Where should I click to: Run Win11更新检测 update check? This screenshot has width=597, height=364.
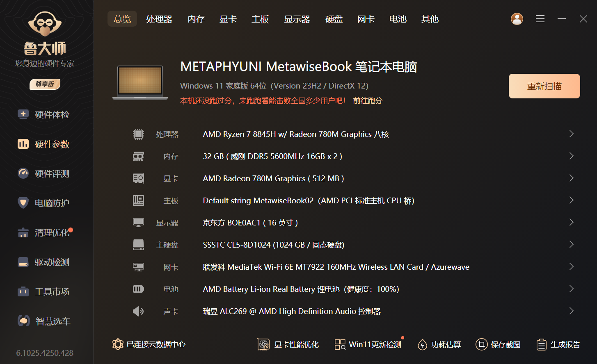(x=368, y=344)
